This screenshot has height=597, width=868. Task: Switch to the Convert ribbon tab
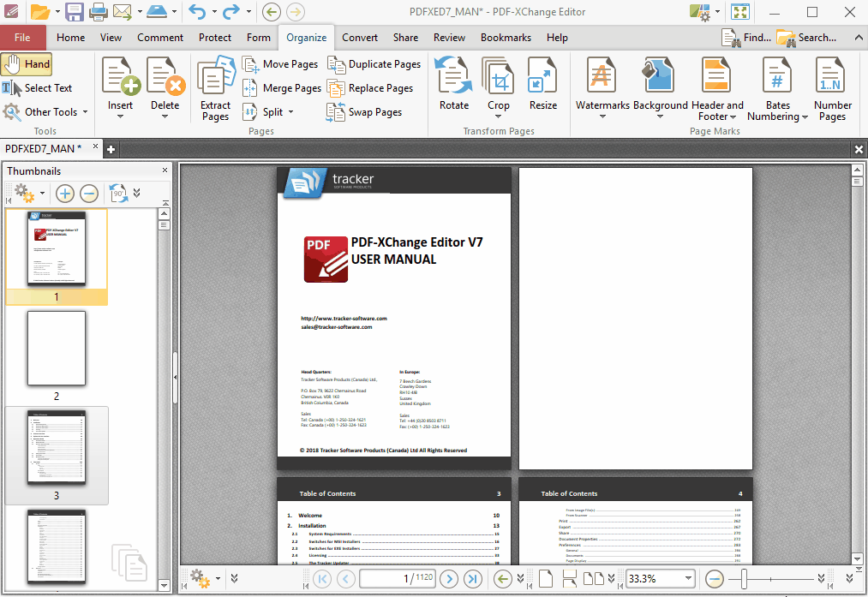tap(360, 38)
